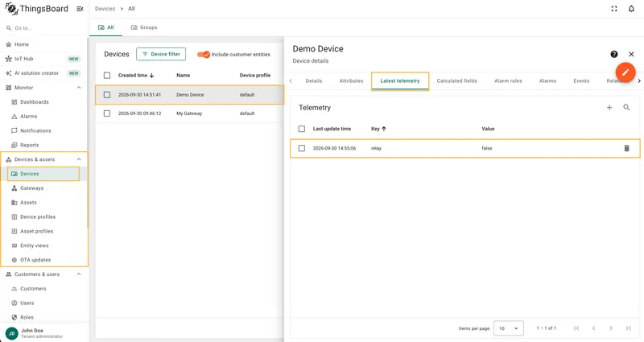Collapse the Customers & users section

pyautogui.click(x=79, y=274)
